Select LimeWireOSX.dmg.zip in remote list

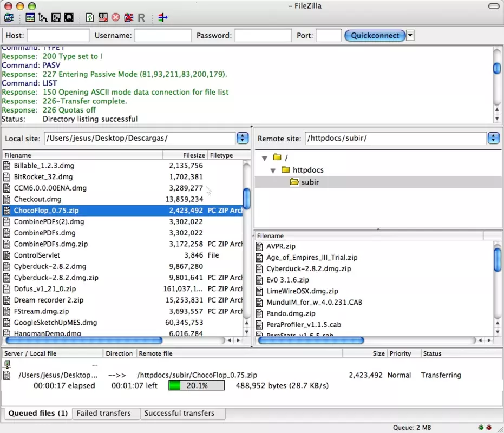pyautogui.click(x=374, y=291)
